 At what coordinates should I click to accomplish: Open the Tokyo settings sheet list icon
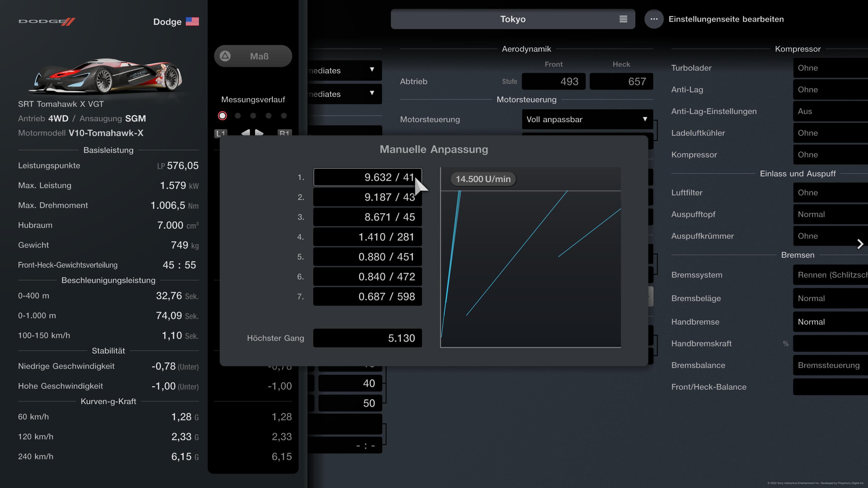point(623,19)
